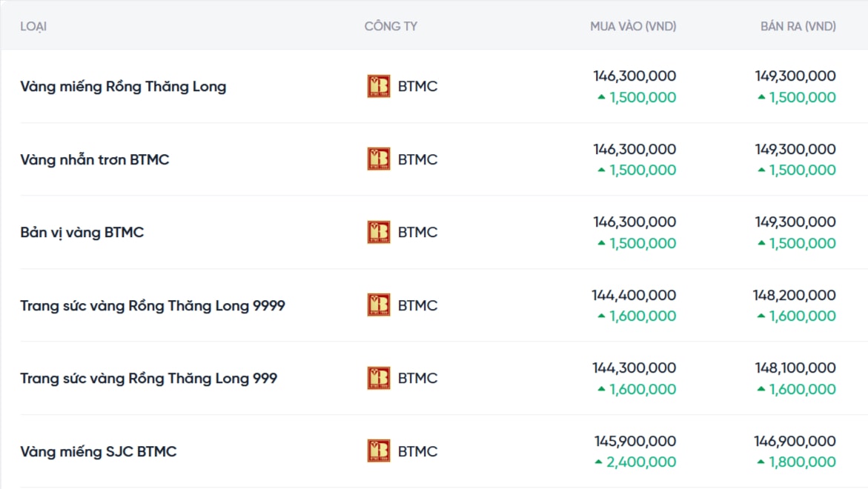Image resolution: width=868 pixels, height=489 pixels.
Task: Click green up arrow beside 2,400,000 change
Action: 600,462
